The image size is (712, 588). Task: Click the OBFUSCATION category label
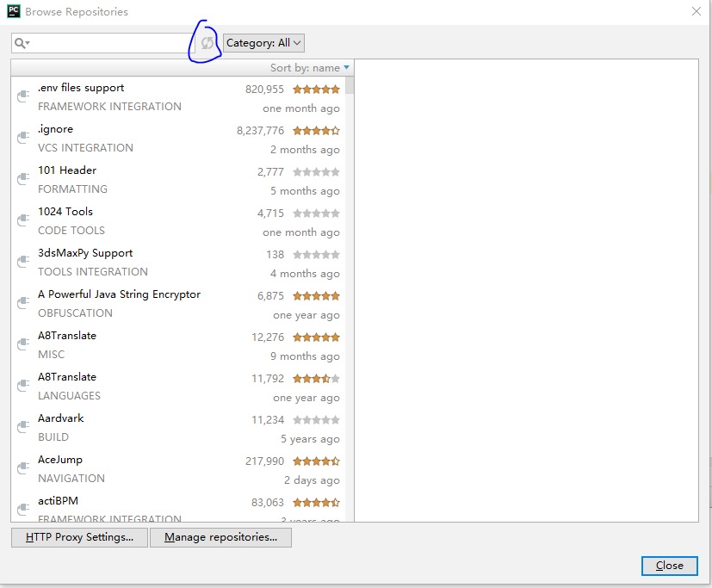[75, 313]
